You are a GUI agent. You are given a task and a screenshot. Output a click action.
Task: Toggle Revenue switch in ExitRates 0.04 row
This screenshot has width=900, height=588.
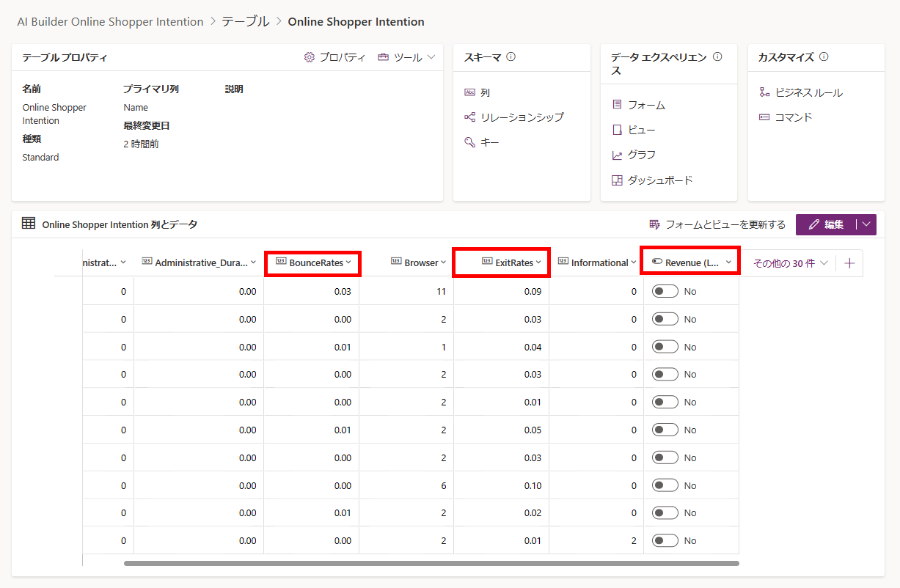(665, 347)
